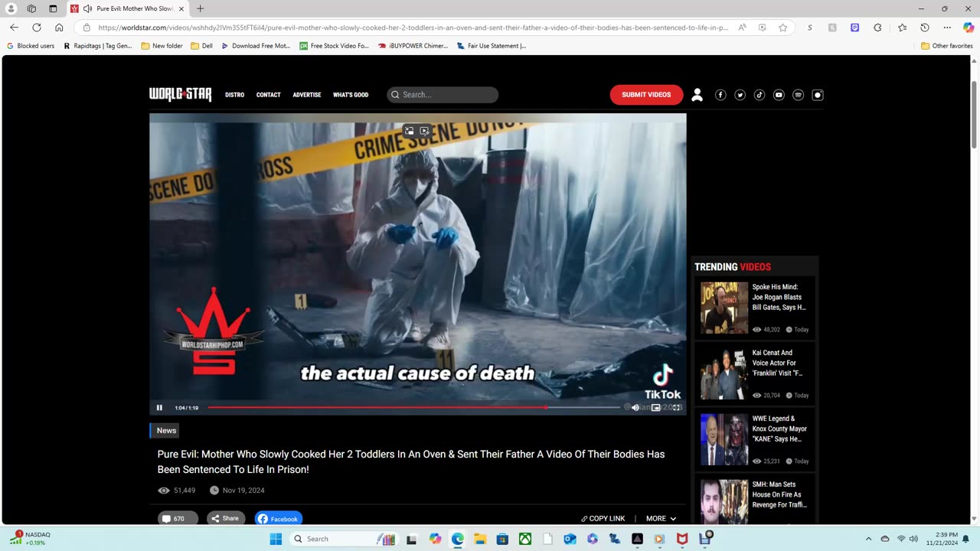Open the Fair Use Statement bookmark
The image size is (980, 551).
[x=492, y=46]
